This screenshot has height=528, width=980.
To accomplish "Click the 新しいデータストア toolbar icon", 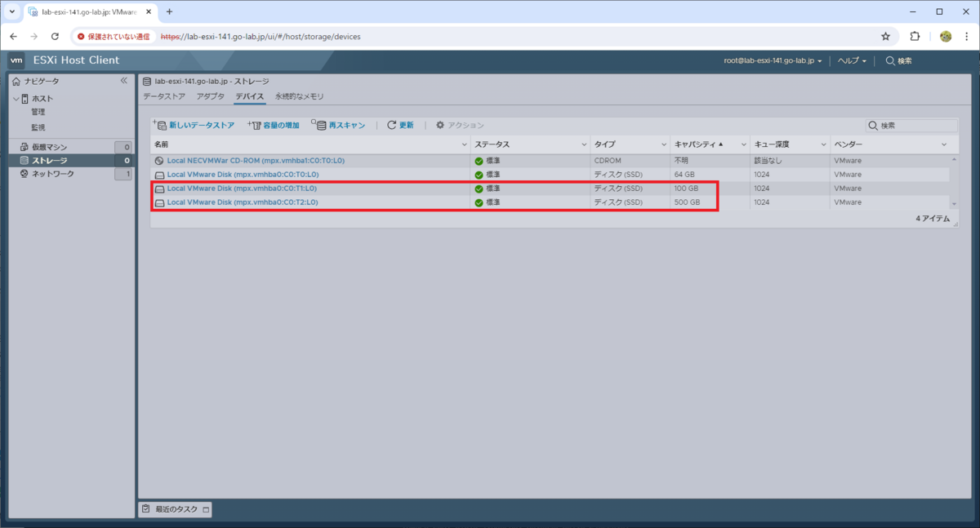I will (x=160, y=125).
